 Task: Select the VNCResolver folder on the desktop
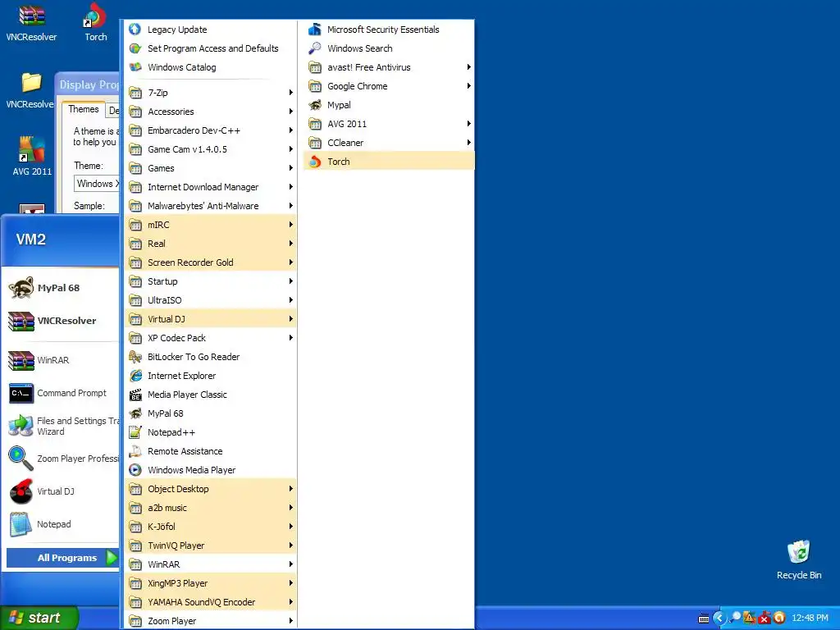pyautogui.click(x=30, y=90)
